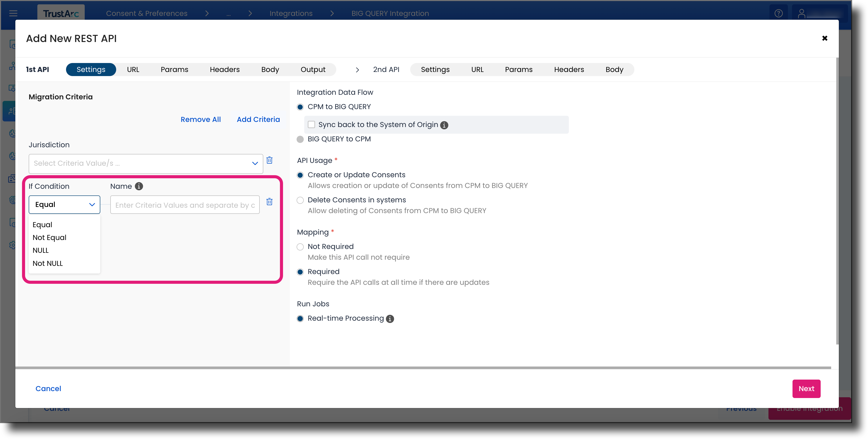Choose Not NULL from the condition list
Image resolution: width=868 pixels, height=439 pixels.
[48, 263]
